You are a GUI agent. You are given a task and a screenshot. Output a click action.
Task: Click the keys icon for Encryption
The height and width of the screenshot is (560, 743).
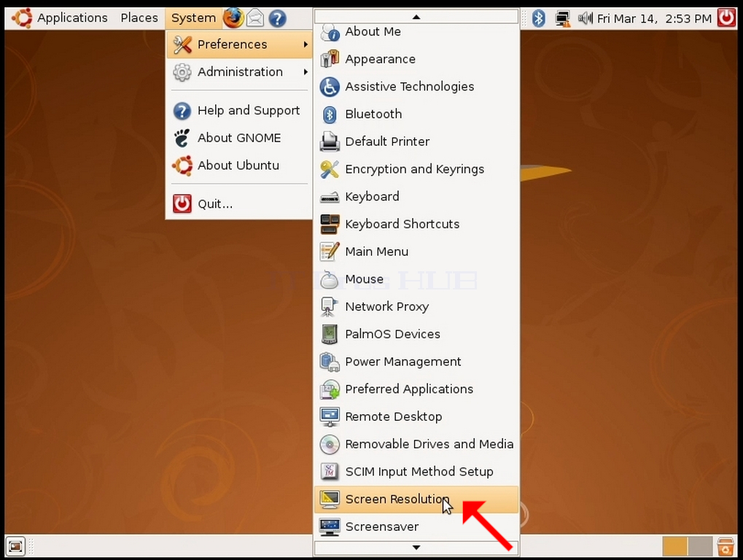point(330,169)
